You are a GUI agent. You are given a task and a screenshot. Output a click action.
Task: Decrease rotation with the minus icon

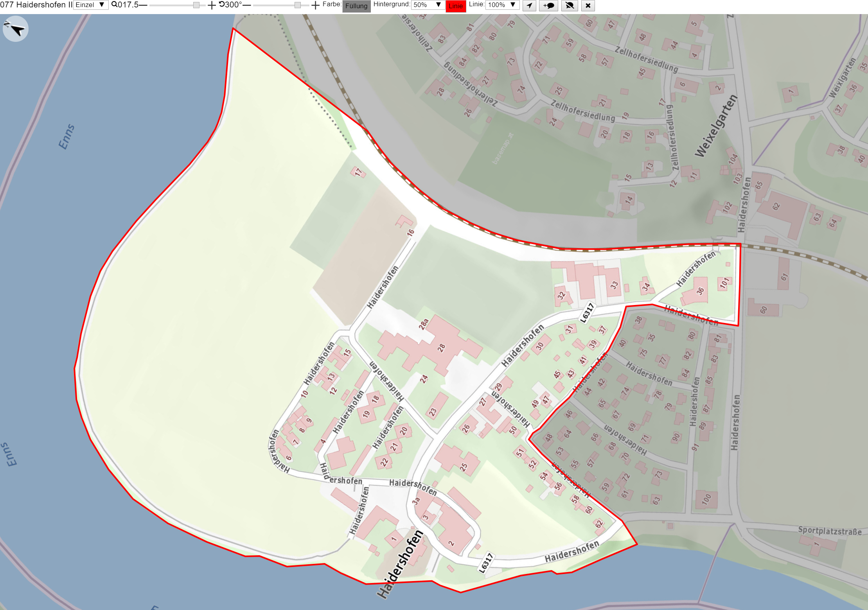click(x=246, y=5)
